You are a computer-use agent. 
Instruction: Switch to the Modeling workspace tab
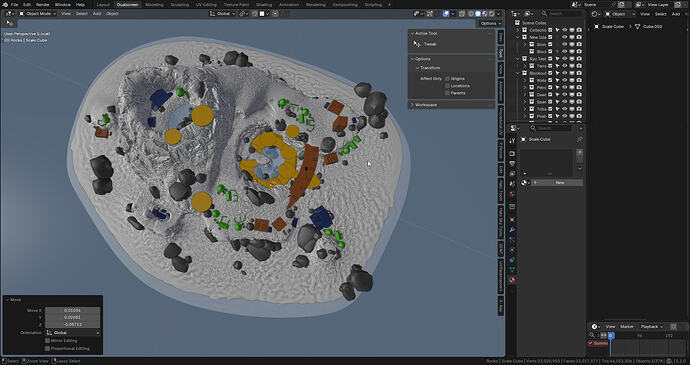click(x=154, y=4)
